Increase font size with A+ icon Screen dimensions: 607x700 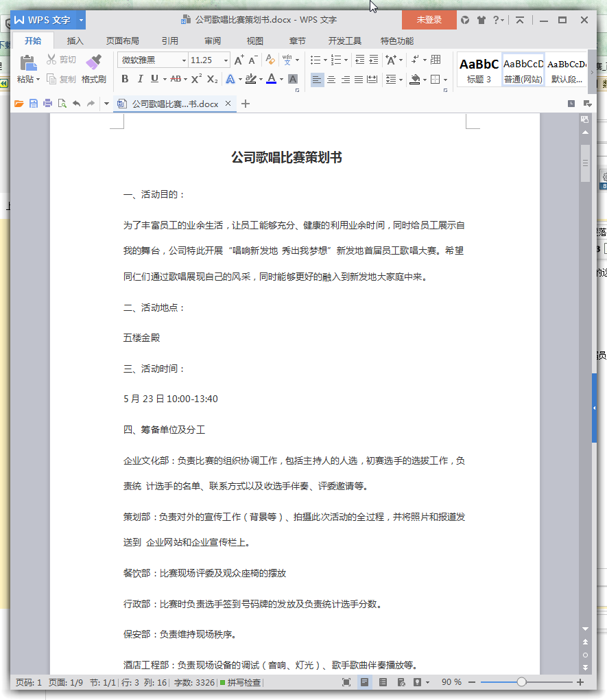coord(239,60)
